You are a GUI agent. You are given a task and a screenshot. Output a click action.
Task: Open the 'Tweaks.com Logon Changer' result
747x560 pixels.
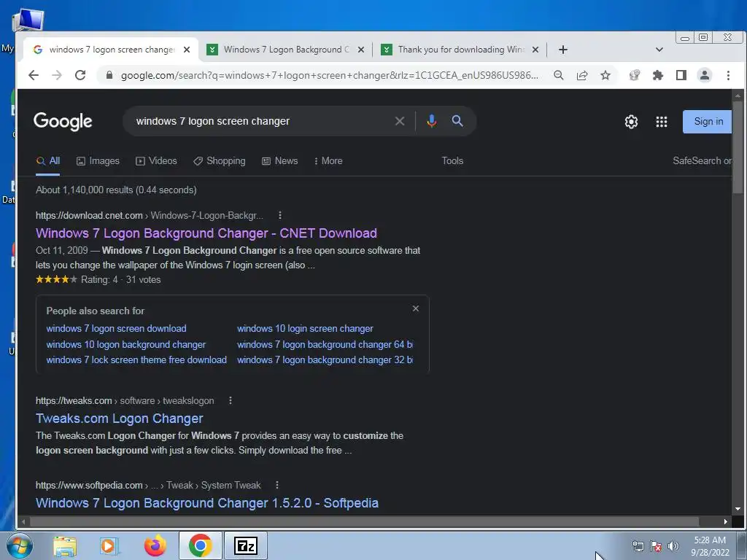tap(119, 419)
